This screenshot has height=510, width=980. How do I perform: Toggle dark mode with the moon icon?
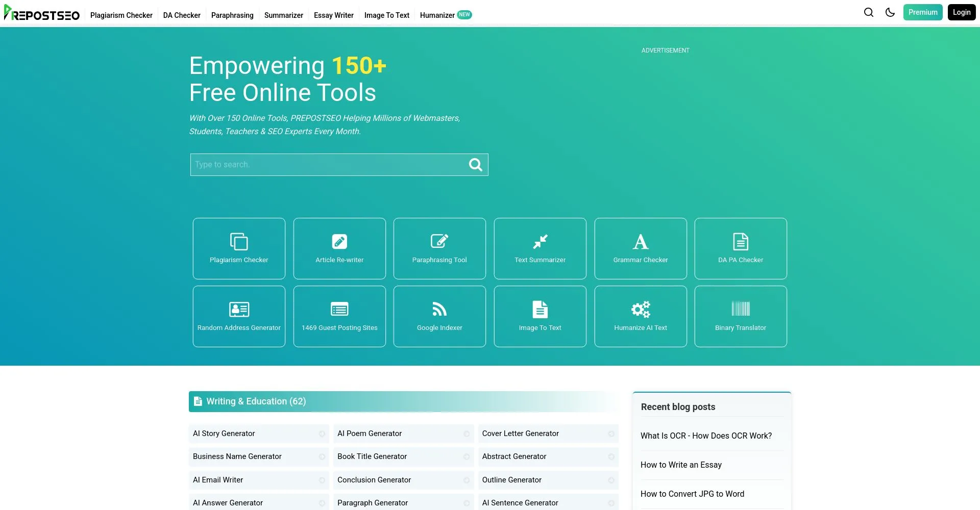(890, 12)
